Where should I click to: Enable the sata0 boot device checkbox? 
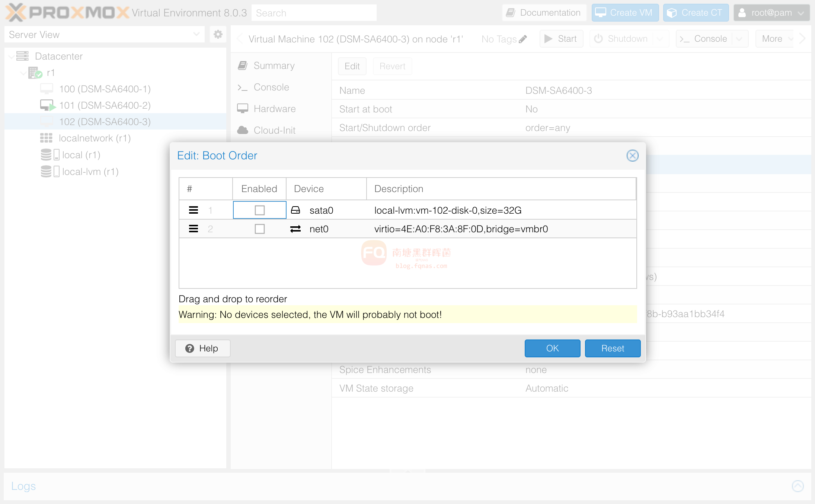(x=260, y=210)
